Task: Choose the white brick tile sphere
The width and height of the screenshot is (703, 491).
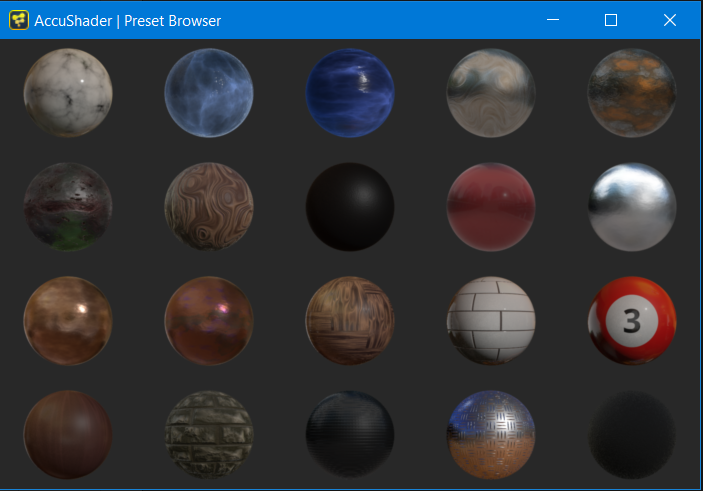Action: tap(491, 320)
